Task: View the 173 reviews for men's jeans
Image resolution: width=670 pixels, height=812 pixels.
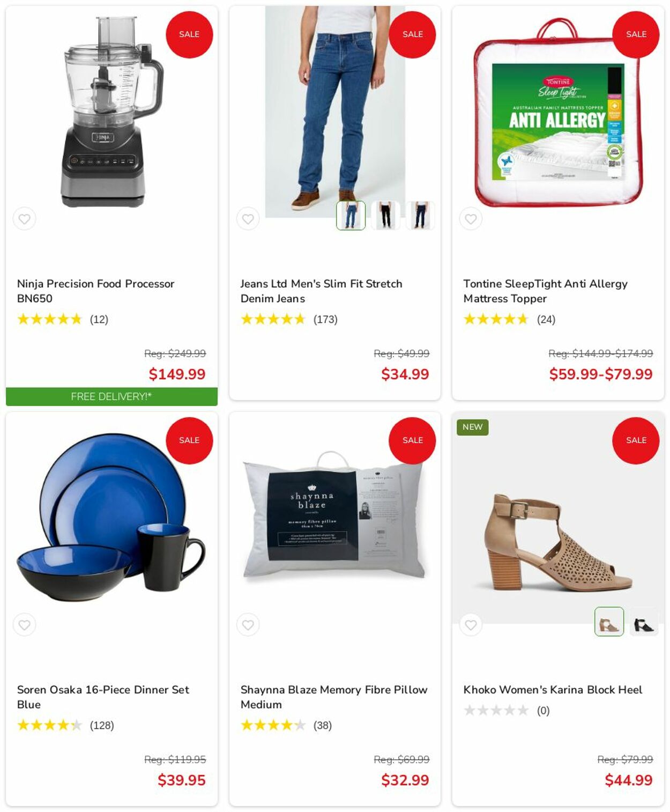Action: tap(325, 320)
